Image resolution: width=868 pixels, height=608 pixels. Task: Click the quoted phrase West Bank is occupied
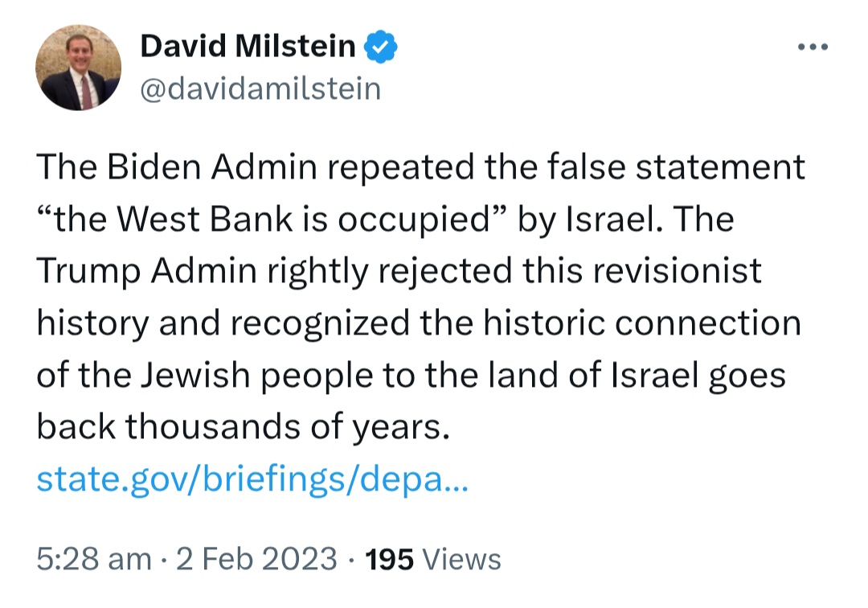click(305, 220)
